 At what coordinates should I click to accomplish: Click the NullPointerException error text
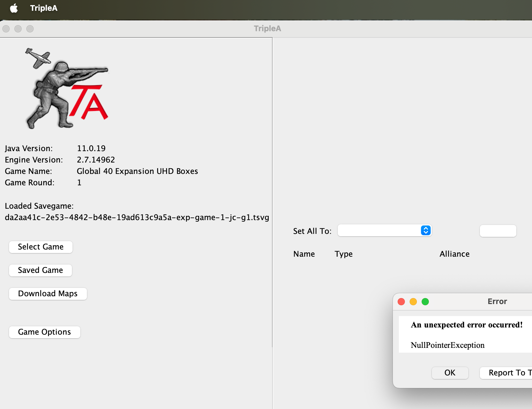coord(447,345)
